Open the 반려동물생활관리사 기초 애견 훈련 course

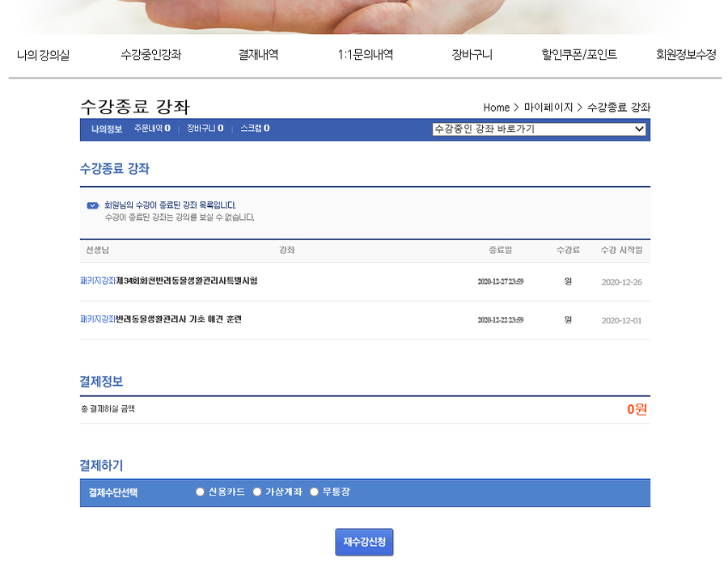[178, 319]
